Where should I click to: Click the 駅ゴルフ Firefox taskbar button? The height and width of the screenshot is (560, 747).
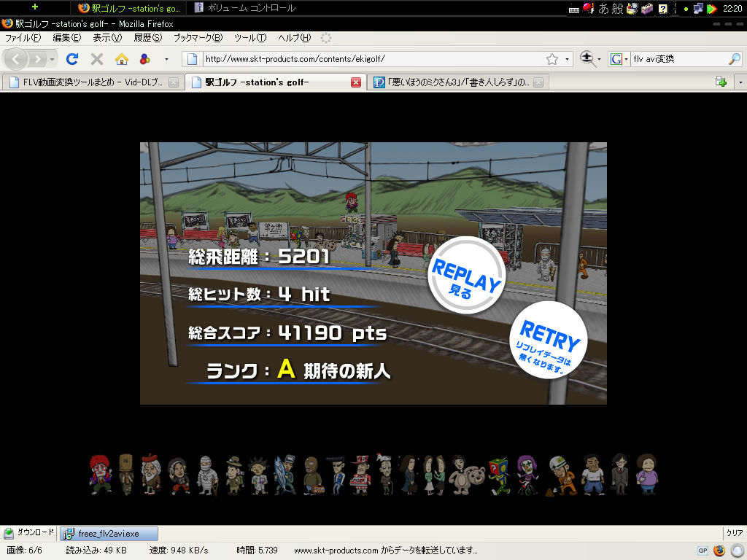(128, 8)
